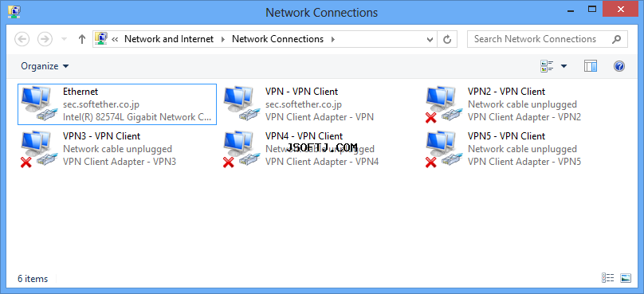The image size is (644, 294).
Task: Click the Change your view icon
Action: pos(547,66)
